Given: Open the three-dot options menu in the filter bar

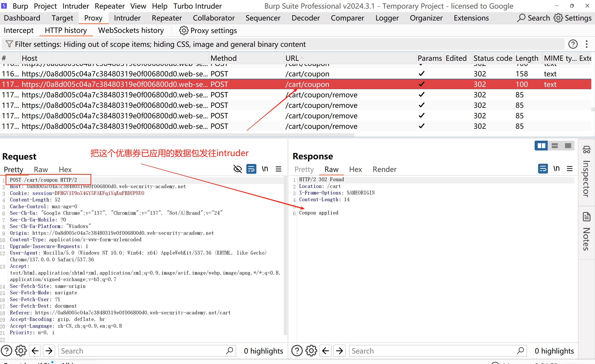Looking at the screenshot, I should pos(587,44).
